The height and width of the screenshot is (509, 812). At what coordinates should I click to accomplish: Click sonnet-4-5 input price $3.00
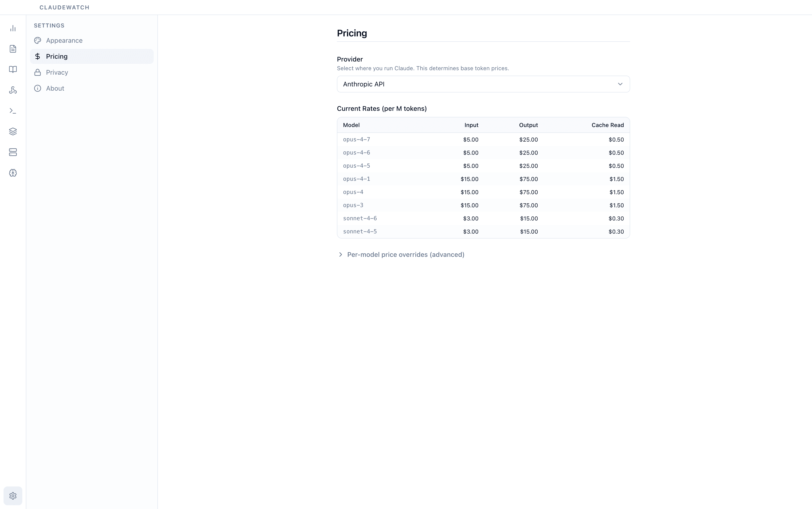pos(471,231)
